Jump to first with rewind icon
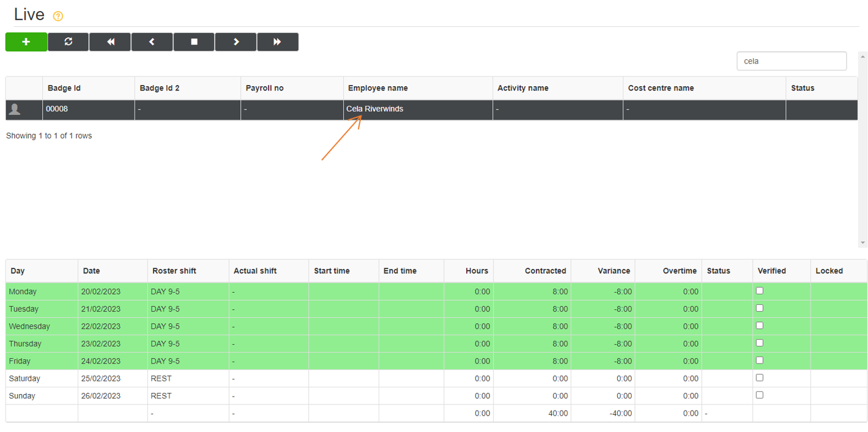 [110, 42]
